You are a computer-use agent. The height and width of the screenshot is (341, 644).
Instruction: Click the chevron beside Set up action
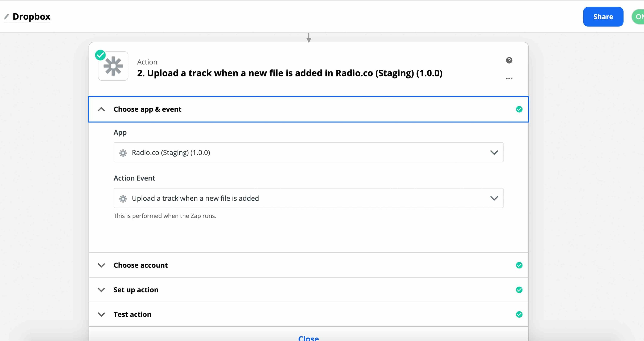[x=101, y=290]
